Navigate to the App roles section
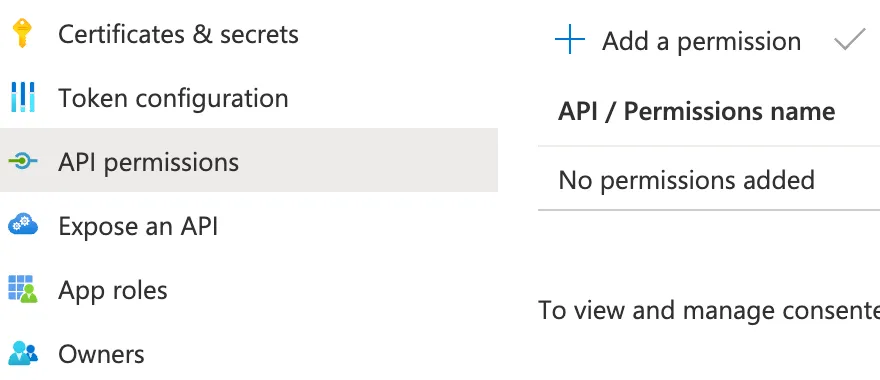This screenshot has height=380, width=880. pos(113,290)
